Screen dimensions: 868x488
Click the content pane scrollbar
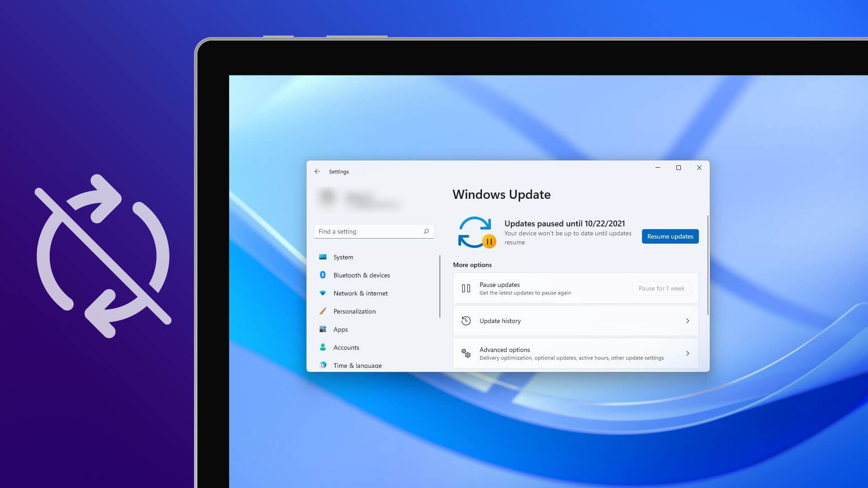tap(708, 266)
